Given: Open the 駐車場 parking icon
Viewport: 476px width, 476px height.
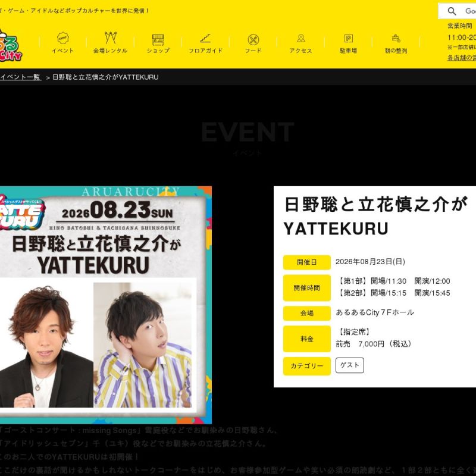Looking at the screenshot, I should coord(349,38).
